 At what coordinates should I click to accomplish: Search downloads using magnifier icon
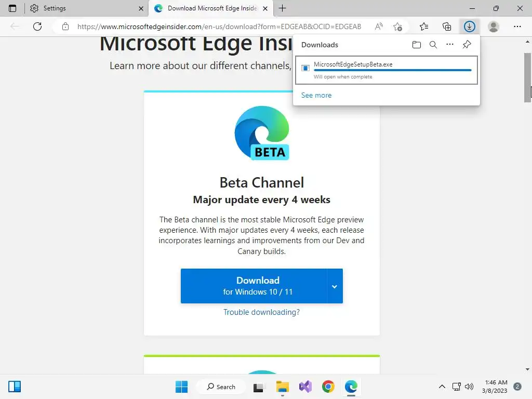click(433, 45)
